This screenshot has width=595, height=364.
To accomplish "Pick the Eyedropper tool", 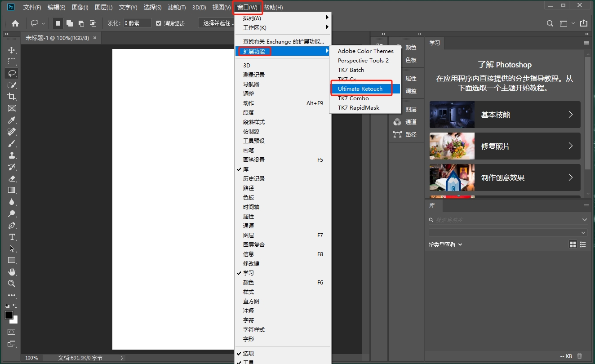I will pyautogui.click(x=12, y=120).
